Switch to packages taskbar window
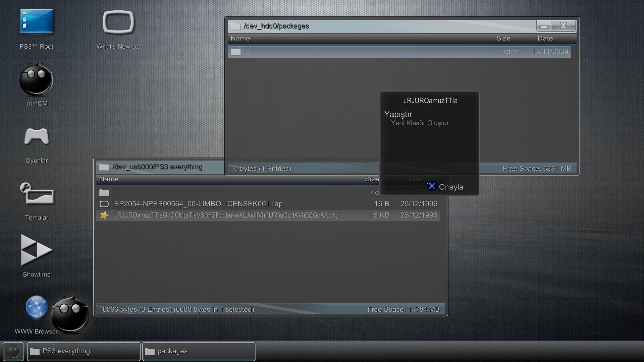This screenshot has height=362, width=644. (199, 351)
